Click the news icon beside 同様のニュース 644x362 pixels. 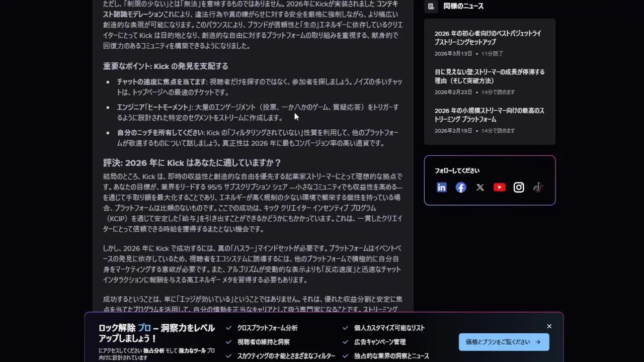pos(431,7)
